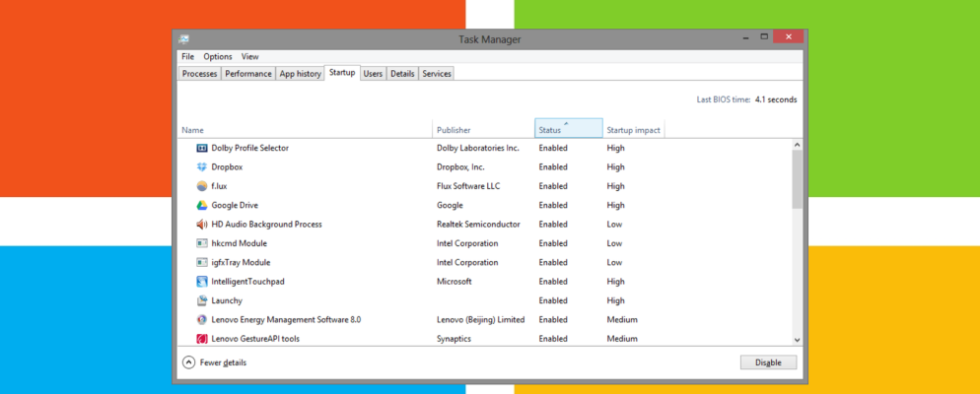Viewport: 980px width, 394px height.
Task: Click the scrollbar up arrow
Action: click(797, 144)
